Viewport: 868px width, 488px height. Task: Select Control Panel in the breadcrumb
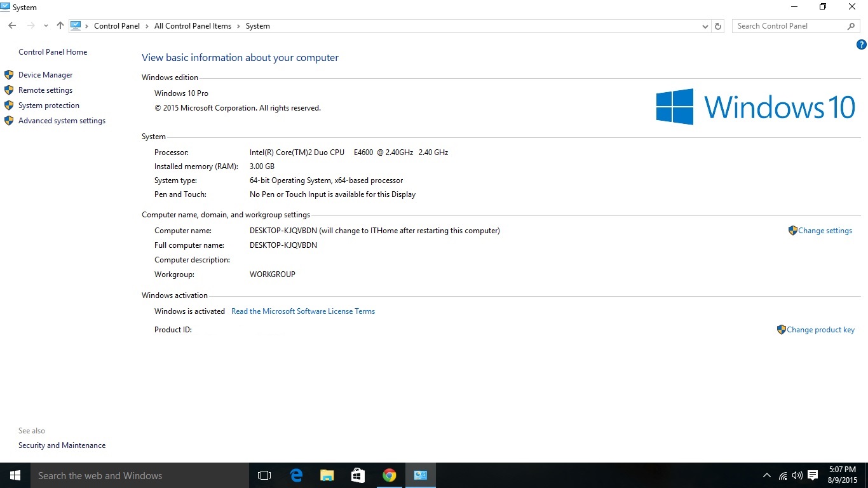[x=117, y=26]
